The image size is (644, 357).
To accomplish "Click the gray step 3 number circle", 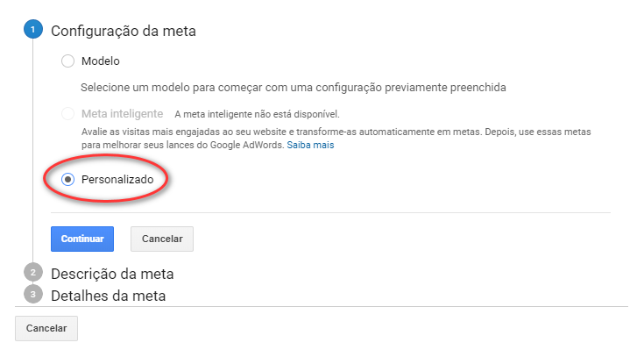I will click(32, 295).
